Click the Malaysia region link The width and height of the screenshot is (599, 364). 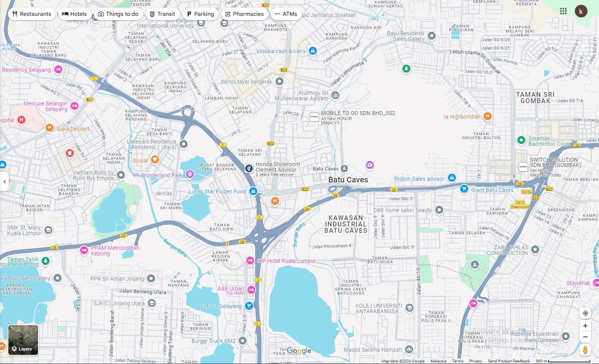[x=438, y=361]
